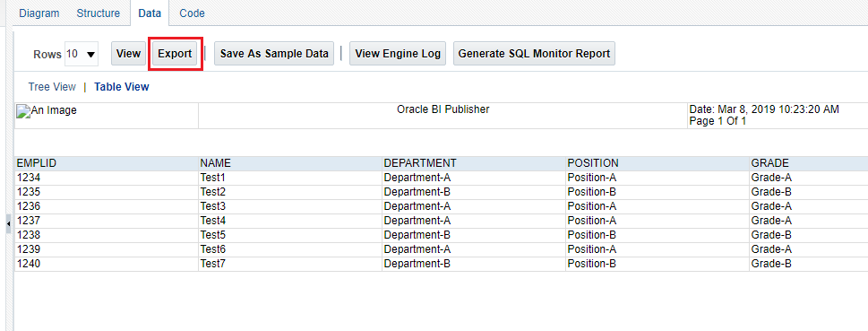Collapse the left pane with arrow handle
Viewport: 868px width, 331px height.
(x=8, y=223)
